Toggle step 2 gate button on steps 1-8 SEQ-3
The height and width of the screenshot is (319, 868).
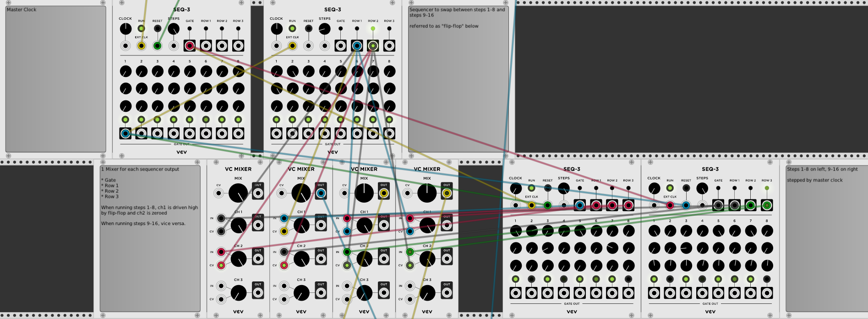(x=531, y=279)
